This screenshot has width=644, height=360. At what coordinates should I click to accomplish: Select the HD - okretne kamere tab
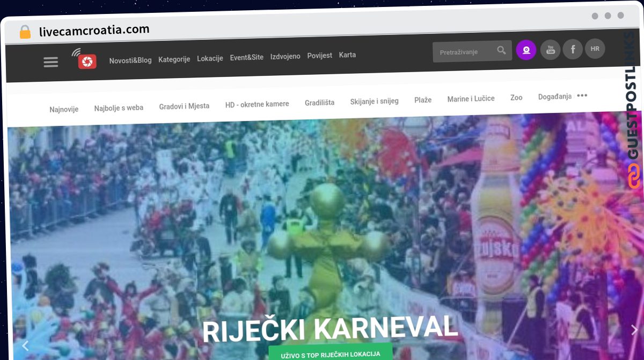[257, 104]
